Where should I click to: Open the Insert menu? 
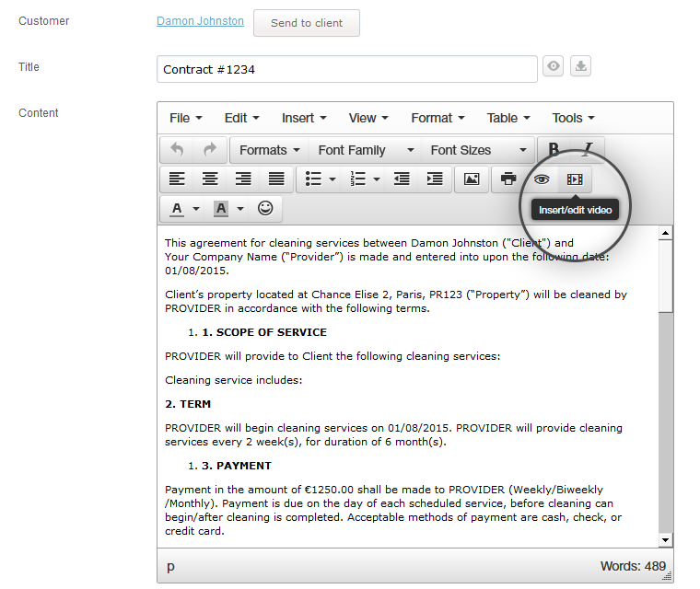point(304,118)
